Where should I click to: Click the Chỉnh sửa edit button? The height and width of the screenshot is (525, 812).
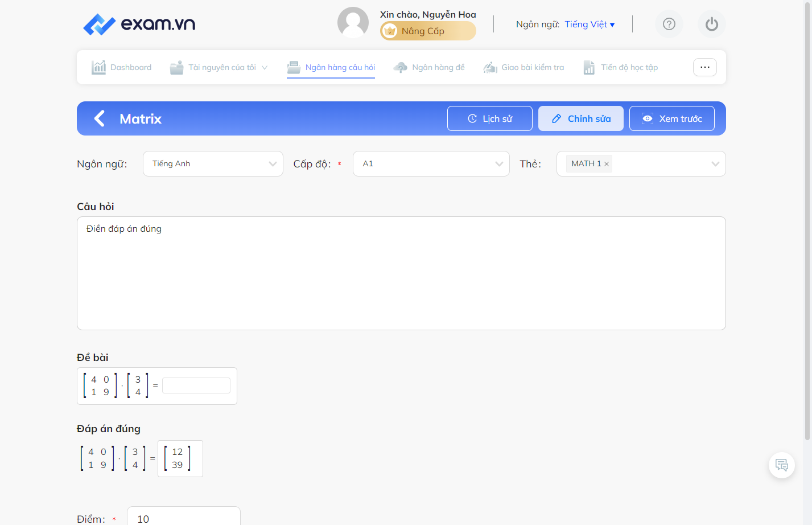581,118
